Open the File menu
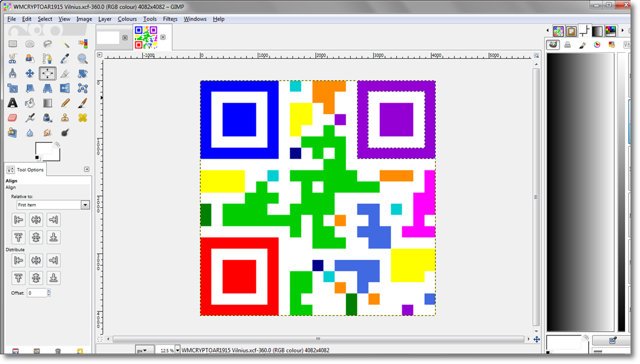640x364 pixels. (11, 19)
